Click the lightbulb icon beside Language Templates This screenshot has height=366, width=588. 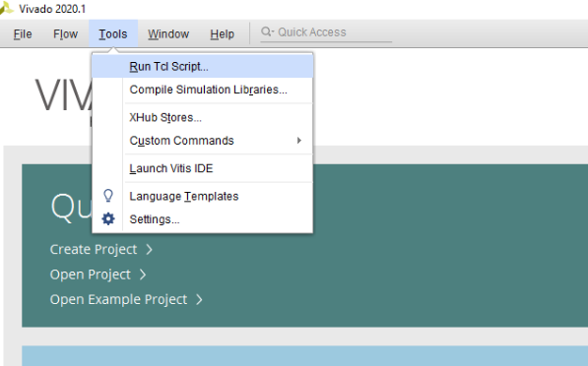tap(108, 196)
